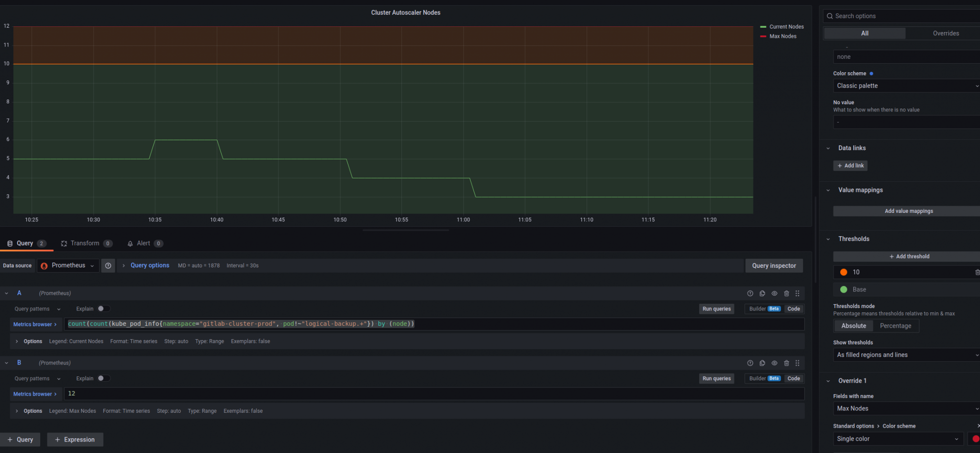Open the Classic palette color scheme dropdown

point(905,86)
